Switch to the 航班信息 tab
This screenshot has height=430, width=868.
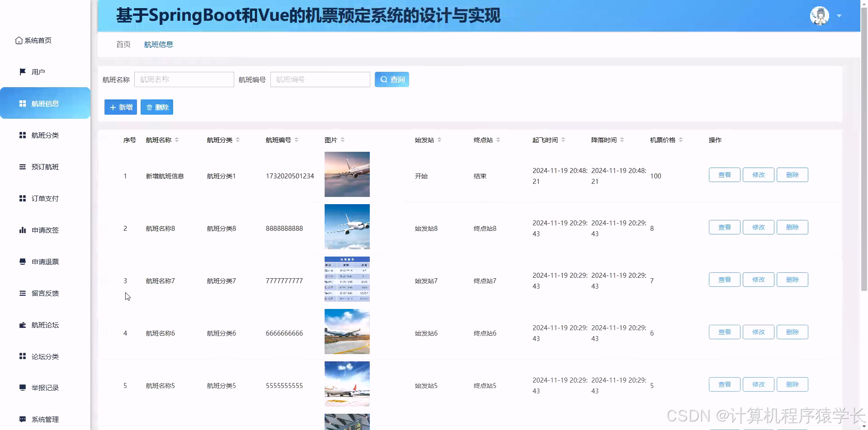[x=159, y=44]
